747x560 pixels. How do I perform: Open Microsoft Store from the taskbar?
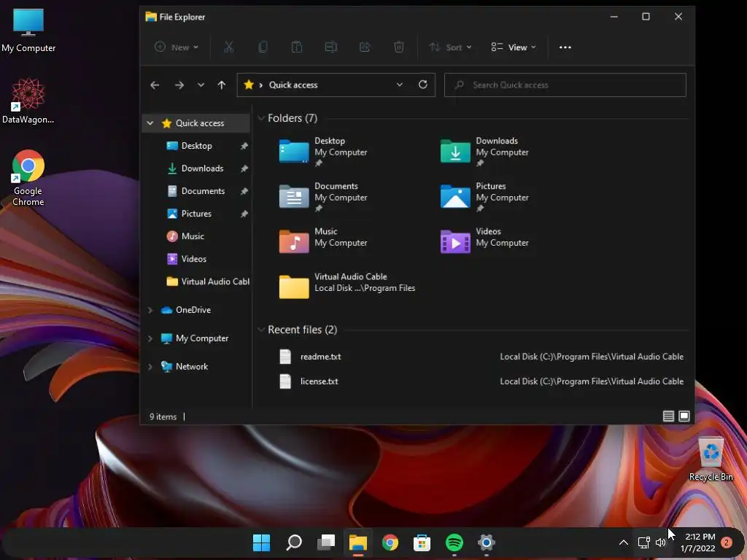pos(422,542)
